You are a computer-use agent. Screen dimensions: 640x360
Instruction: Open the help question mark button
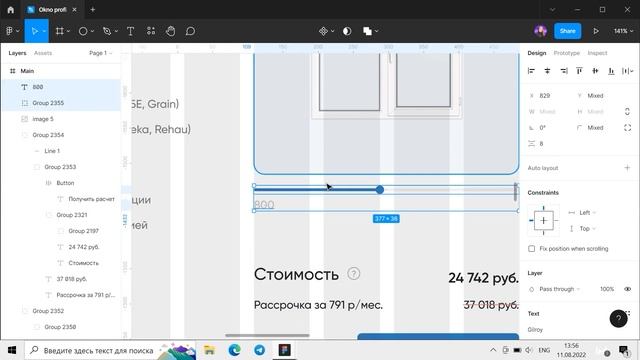point(618,318)
